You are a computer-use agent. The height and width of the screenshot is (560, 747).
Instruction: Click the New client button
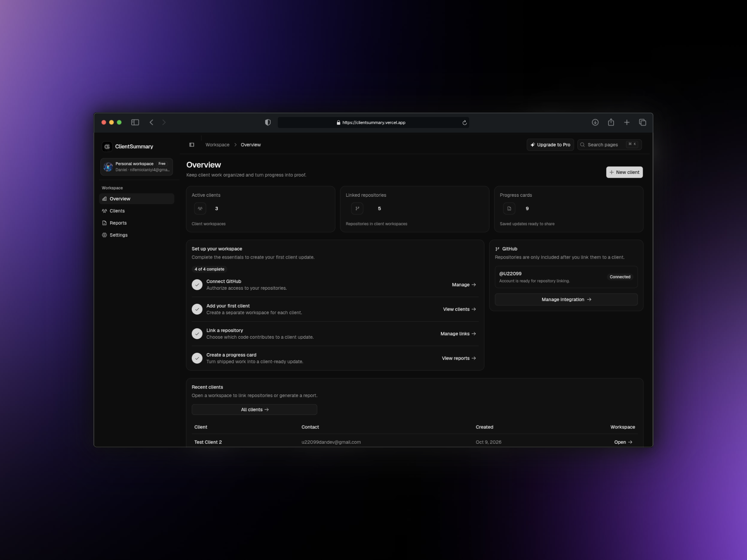[624, 172]
